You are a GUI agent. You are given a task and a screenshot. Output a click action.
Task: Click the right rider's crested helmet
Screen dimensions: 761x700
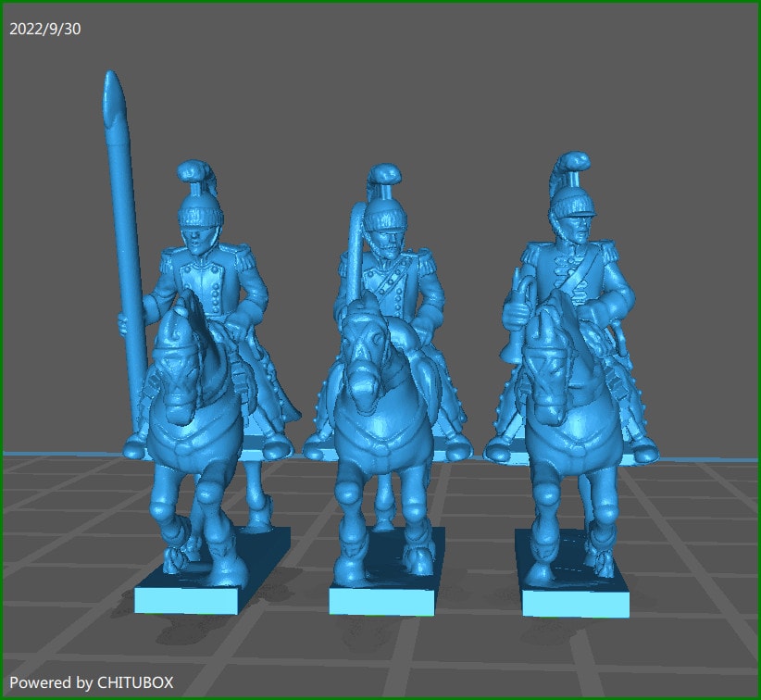click(574, 204)
